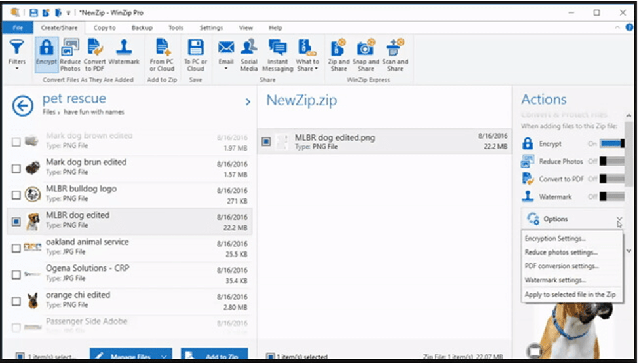Select the Watermark stamp icon in ribbon
The width and height of the screenshot is (639, 364).
(123, 50)
